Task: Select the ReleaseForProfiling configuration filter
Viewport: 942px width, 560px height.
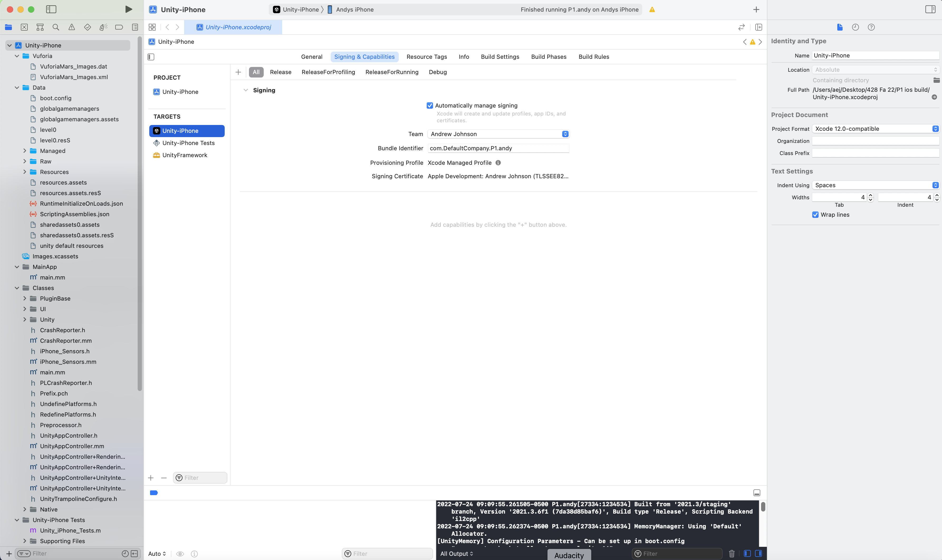Action: (328, 72)
